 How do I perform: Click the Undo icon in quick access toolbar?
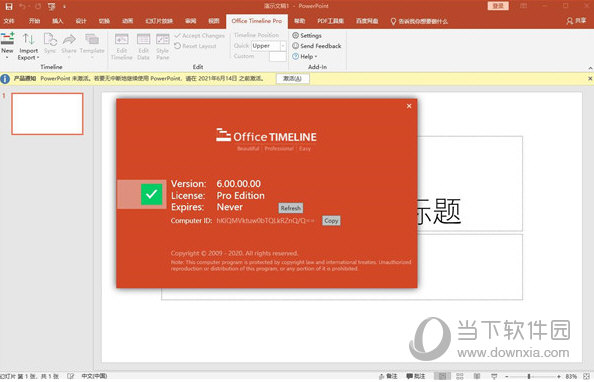pyautogui.click(x=23, y=6)
